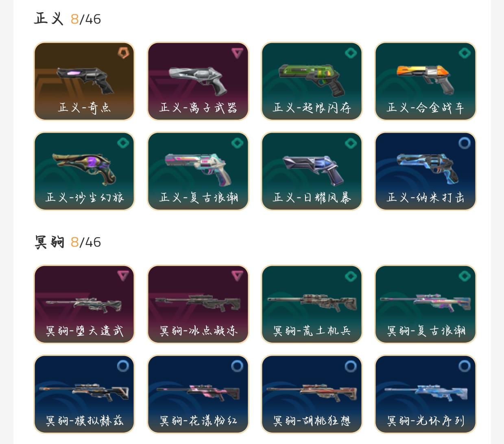The width and height of the screenshot is (504, 444).
Task: Click the pink triangle tier icon on 正义-离子武器
Action: pyautogui.click(x=237, y=53)
